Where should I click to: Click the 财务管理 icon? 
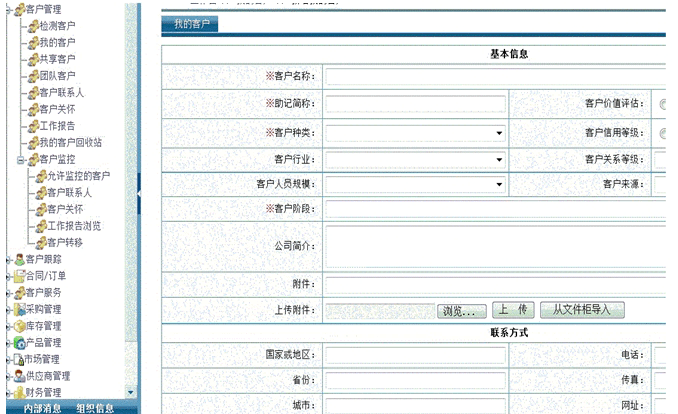pos(19,392)
